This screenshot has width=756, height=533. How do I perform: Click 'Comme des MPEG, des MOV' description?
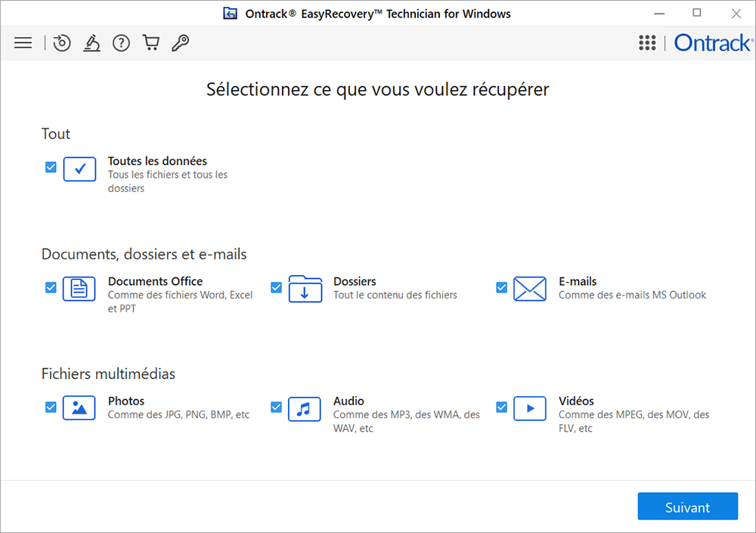pyautogui.click(x=634, y=421)
